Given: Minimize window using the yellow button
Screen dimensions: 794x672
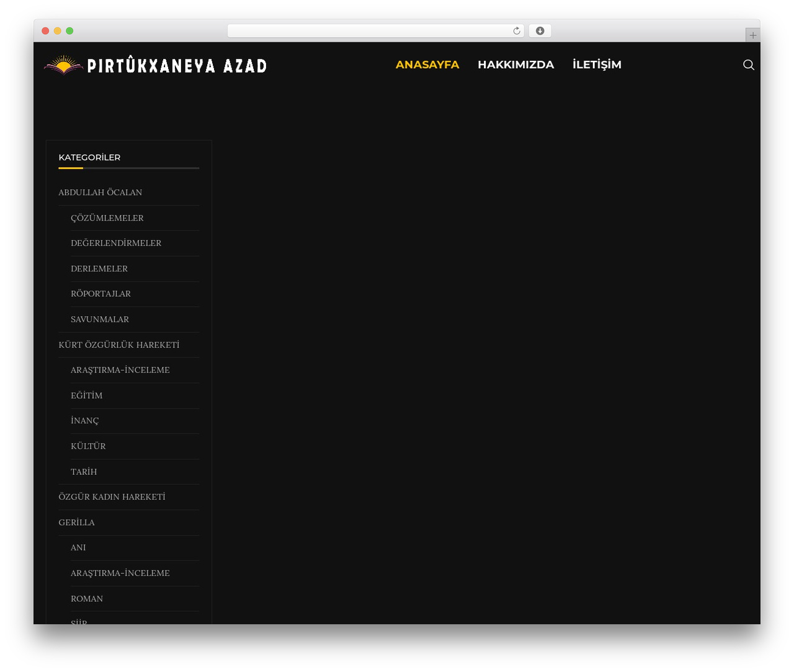Looking at the screenshot, I should pyautogui.click(x=57, y=31).
